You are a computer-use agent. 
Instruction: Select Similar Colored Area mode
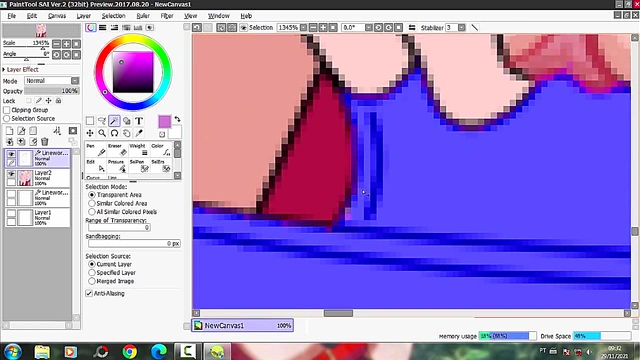[x=92, y=203]
